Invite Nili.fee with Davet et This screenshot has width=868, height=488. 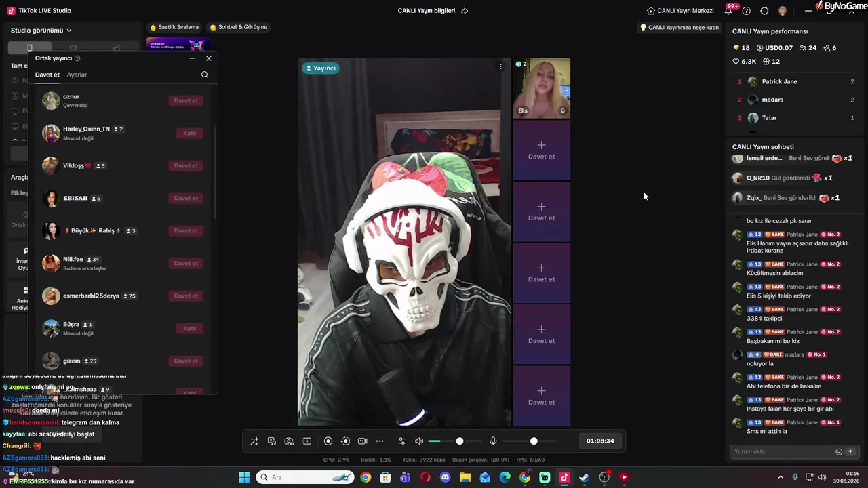(x=186, y=264)
